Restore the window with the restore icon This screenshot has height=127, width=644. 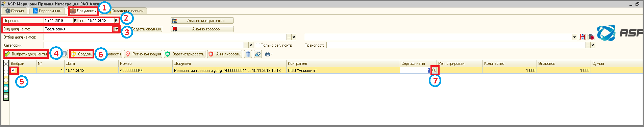(638, 4)
